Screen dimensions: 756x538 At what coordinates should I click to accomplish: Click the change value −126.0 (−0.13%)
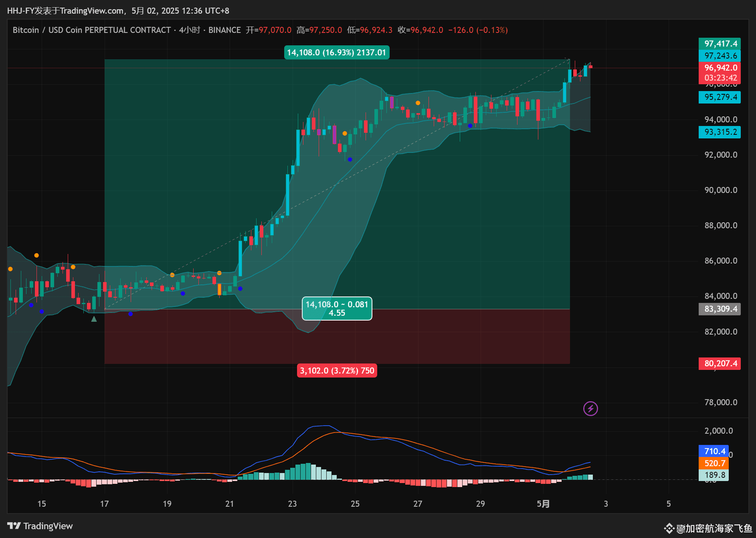(x=478, y=30)
